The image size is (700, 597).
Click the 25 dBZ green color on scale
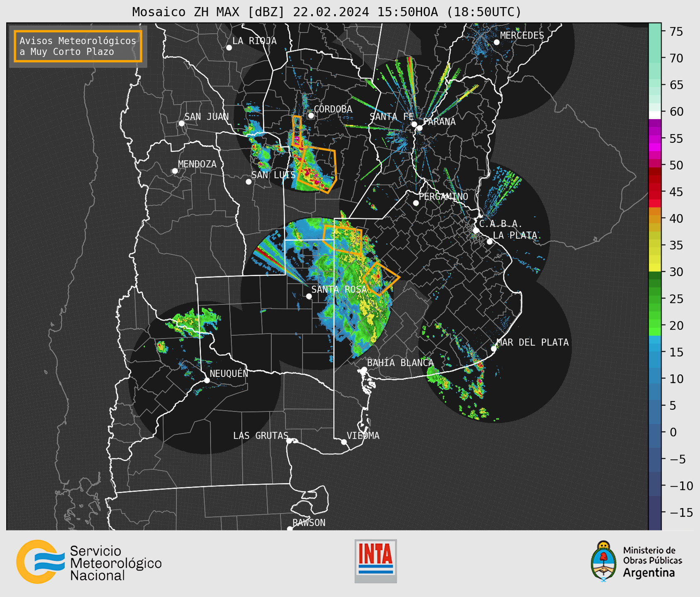pyautogui.click(x=655, y=298)
